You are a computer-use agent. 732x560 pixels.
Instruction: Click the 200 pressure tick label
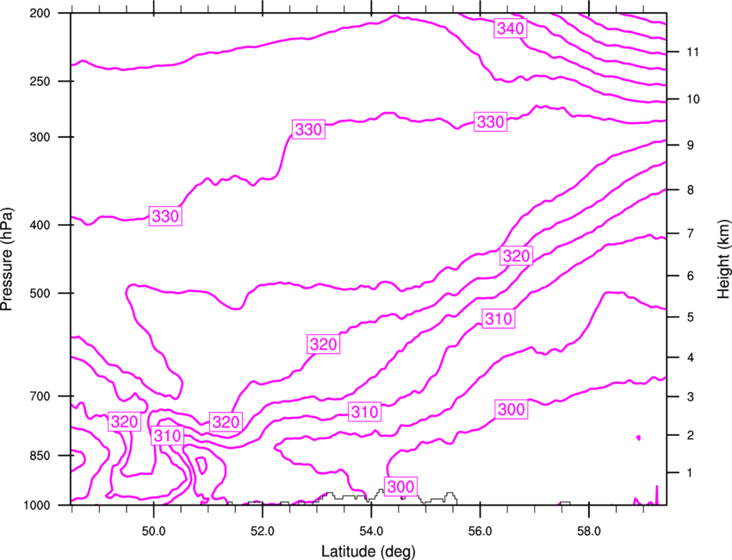tap(40, 13)
